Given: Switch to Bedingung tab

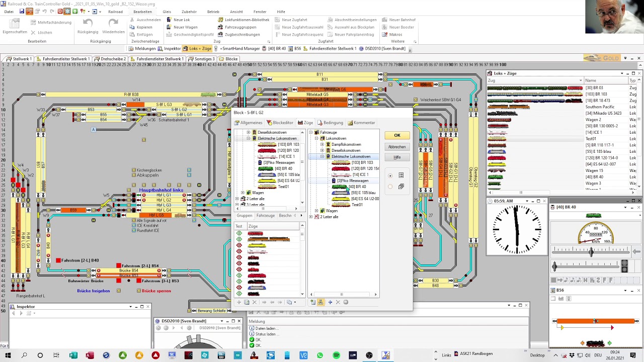Looking at the screenshot, I should [330, 123].
